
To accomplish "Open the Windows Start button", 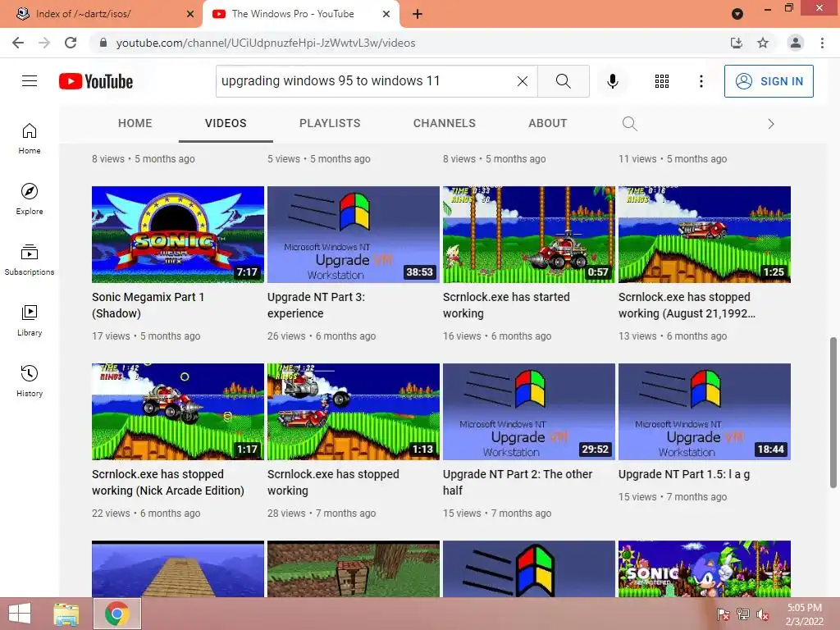I will [20, 614].
